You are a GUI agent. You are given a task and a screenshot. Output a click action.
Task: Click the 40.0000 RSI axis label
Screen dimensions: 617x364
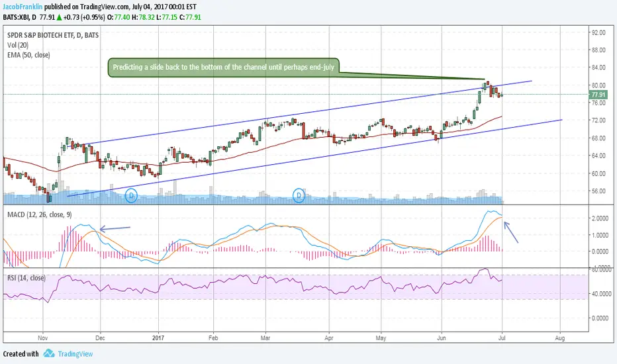tap(602, 294)
